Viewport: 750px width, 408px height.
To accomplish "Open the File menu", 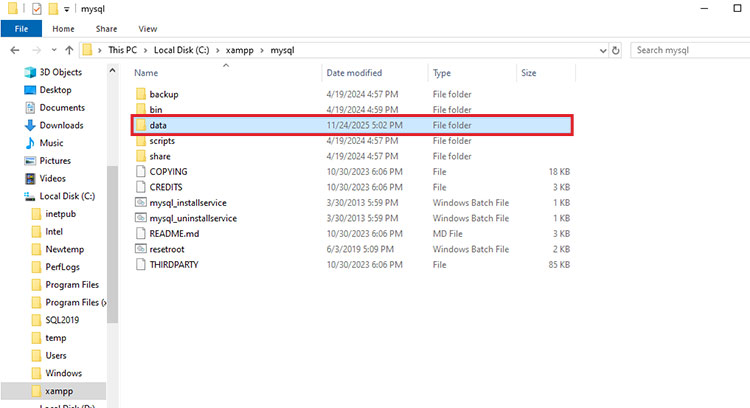I will [x=22, y=29].
